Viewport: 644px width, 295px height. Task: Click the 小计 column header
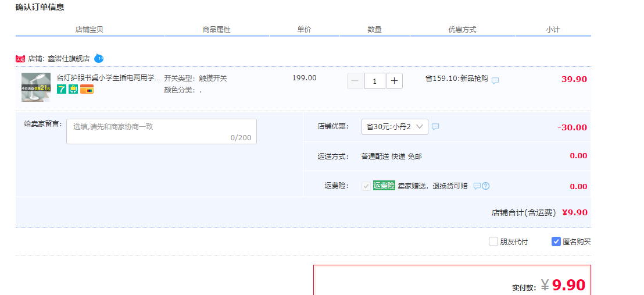pos(553,30)
